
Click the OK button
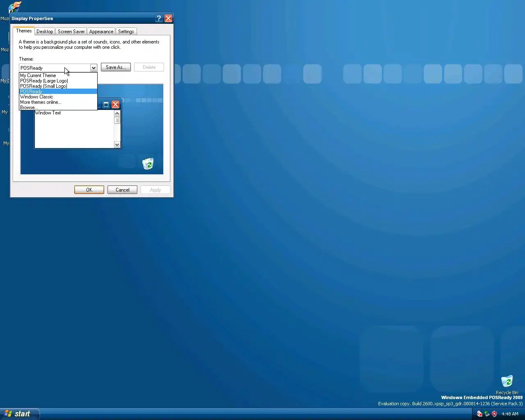89,190
